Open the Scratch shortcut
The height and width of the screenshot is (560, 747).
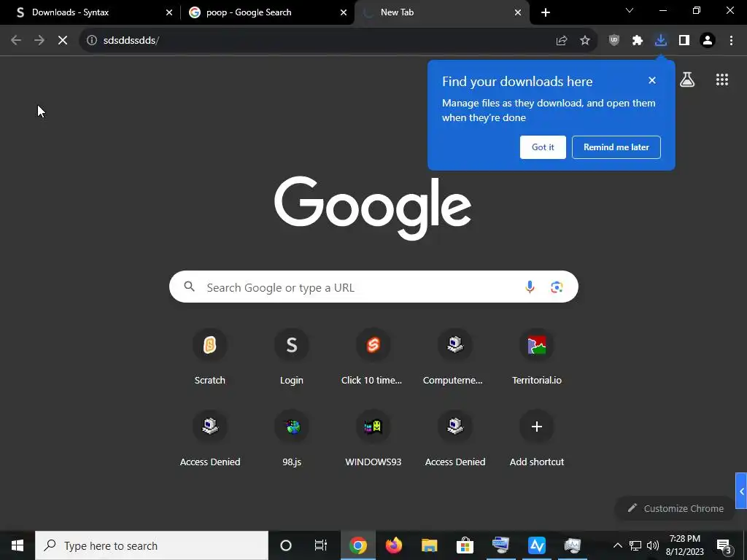point(209,356)
